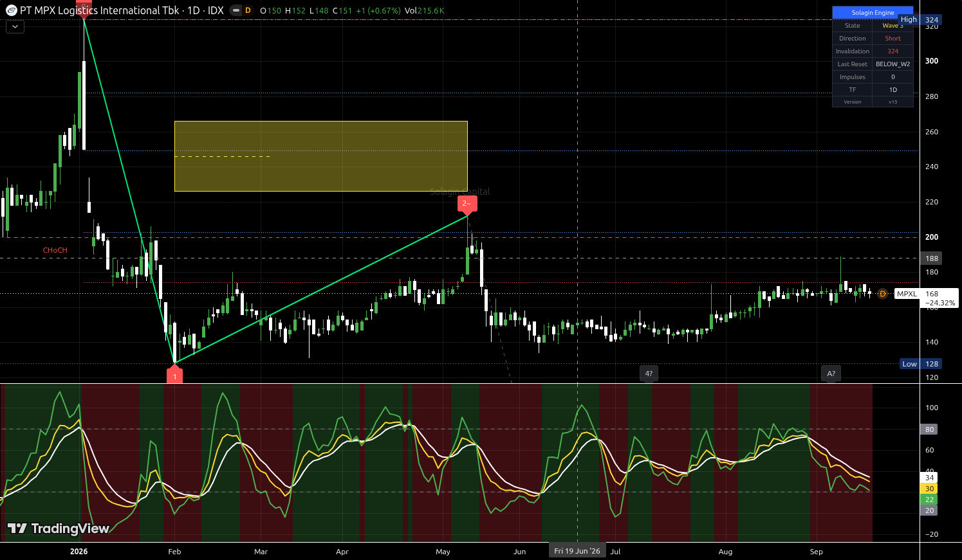Click the red CHoCH label on the chart

point(55,250)
